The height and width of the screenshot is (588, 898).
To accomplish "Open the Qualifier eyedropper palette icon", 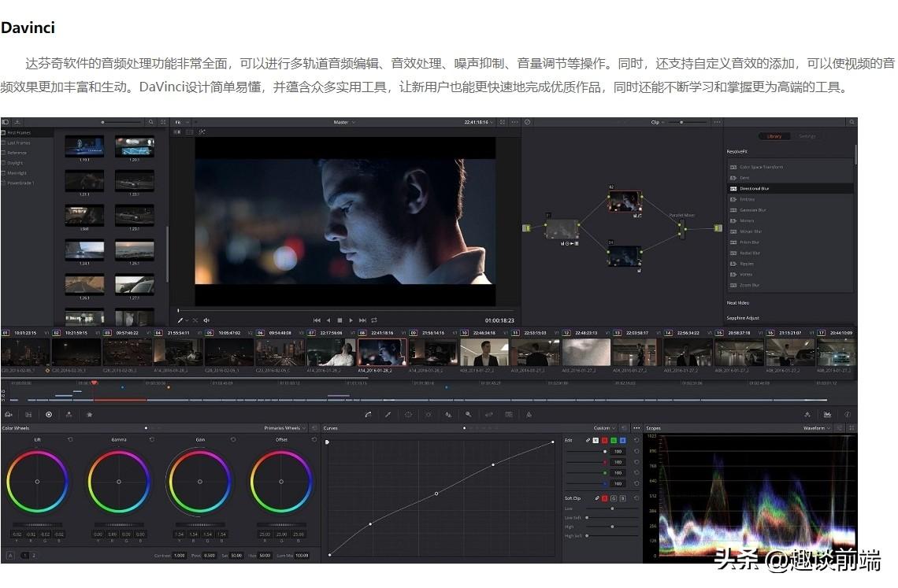I will click(x=388, y=415).
